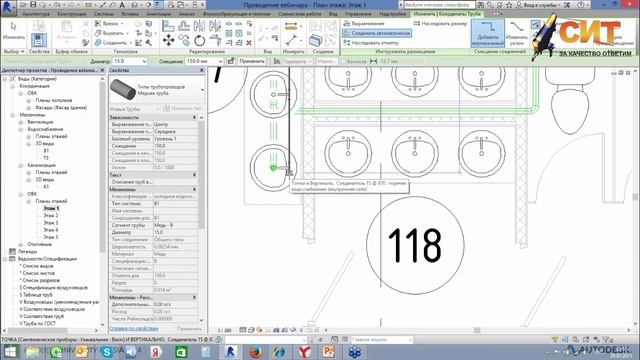This screenshot has width=640, height=360.
Task: Click the favorites star icon in title bar
Action: (x=509, y=5)
